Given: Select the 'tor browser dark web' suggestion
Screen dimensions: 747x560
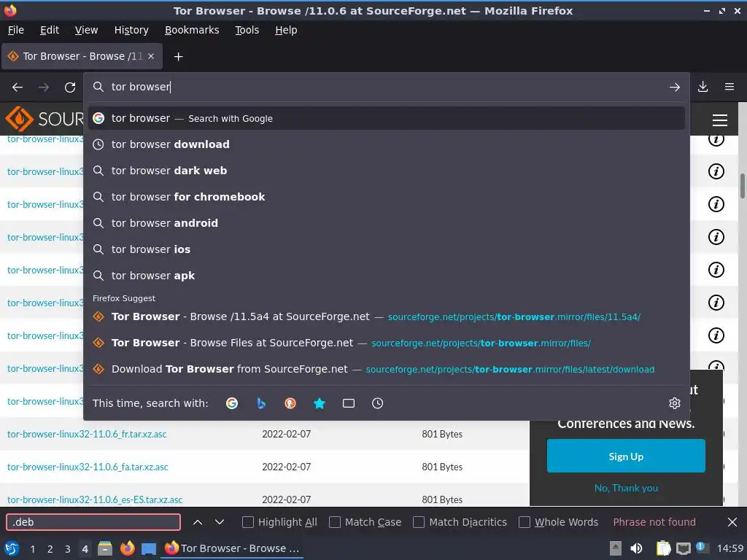Looking at the screenshot, I should [387, 171].
